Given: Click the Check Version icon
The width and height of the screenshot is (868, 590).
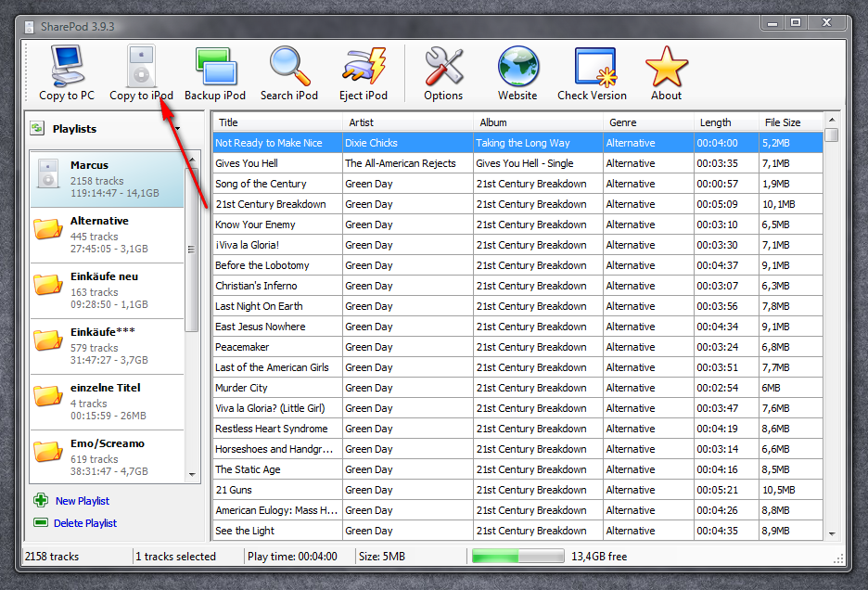Looking at the screenshot, I should tap(595, 67).
